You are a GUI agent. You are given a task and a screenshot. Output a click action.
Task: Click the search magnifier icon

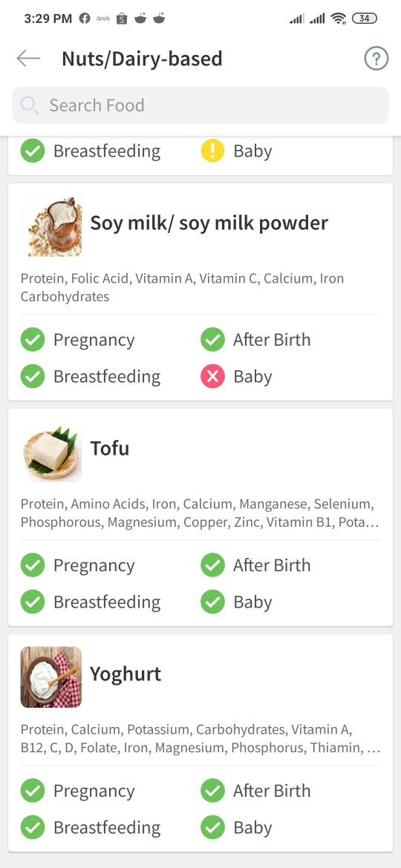point(30,105)
